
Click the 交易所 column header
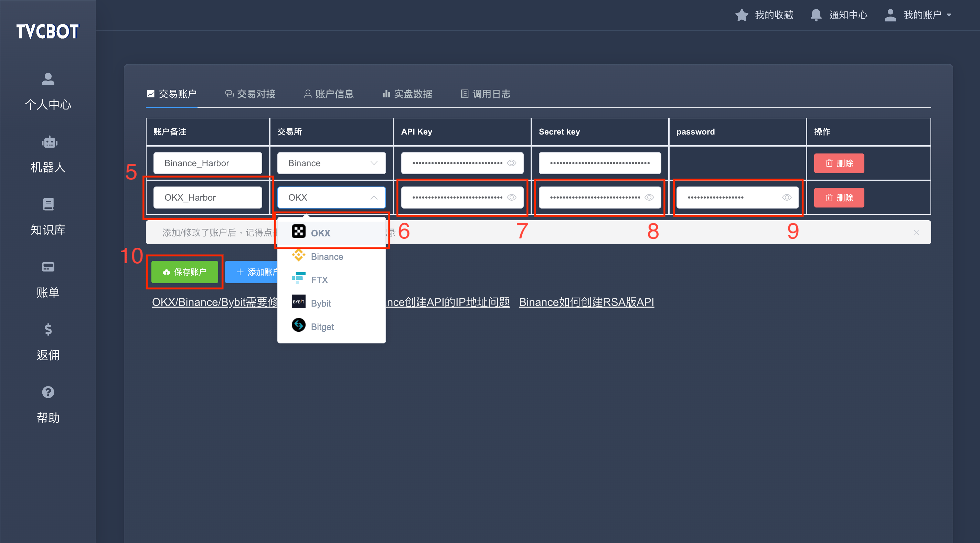point(331,132)
